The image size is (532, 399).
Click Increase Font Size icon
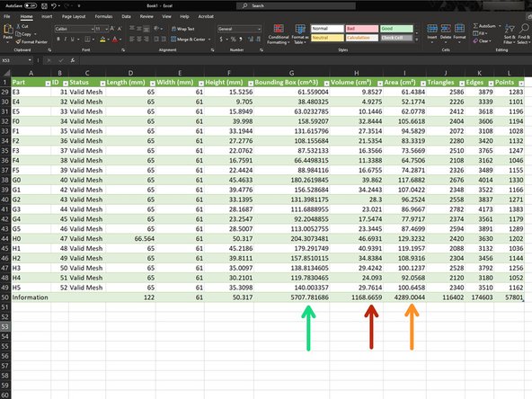point(112,29)
